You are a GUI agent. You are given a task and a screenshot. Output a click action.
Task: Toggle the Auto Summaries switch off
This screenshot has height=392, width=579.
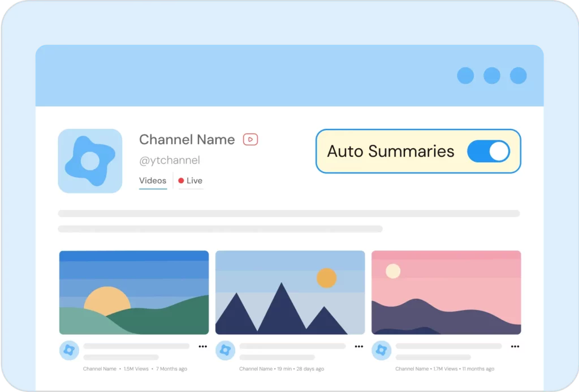point(488,152)
